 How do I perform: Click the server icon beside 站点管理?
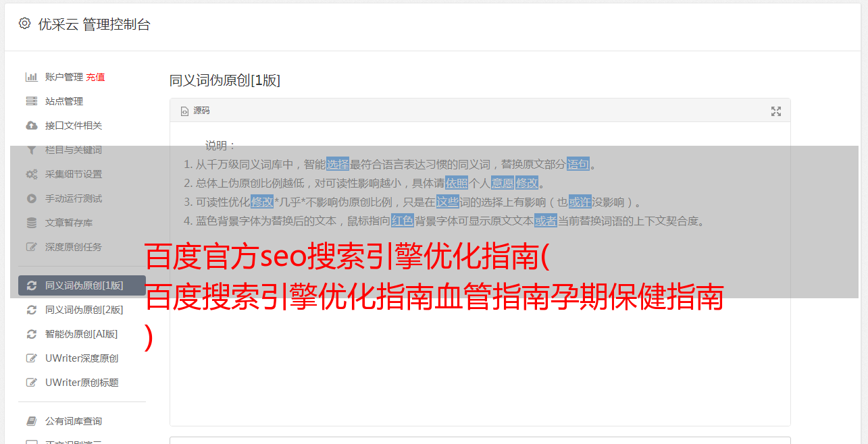[31, 101]
